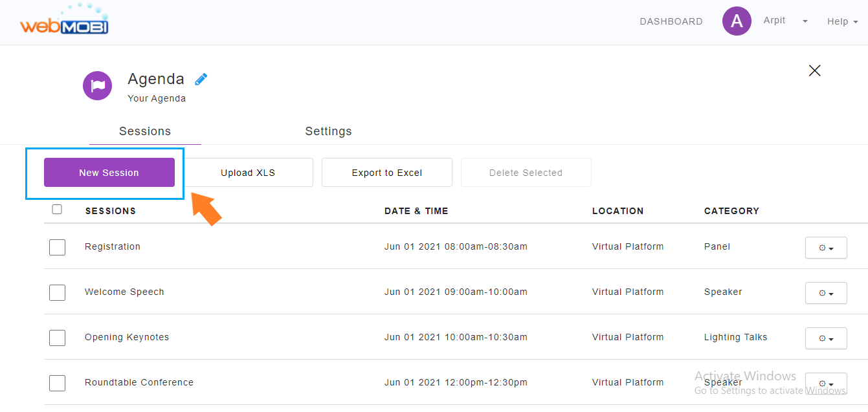Open gear options for Roundtable Conference session

click(x=826, y=384)
